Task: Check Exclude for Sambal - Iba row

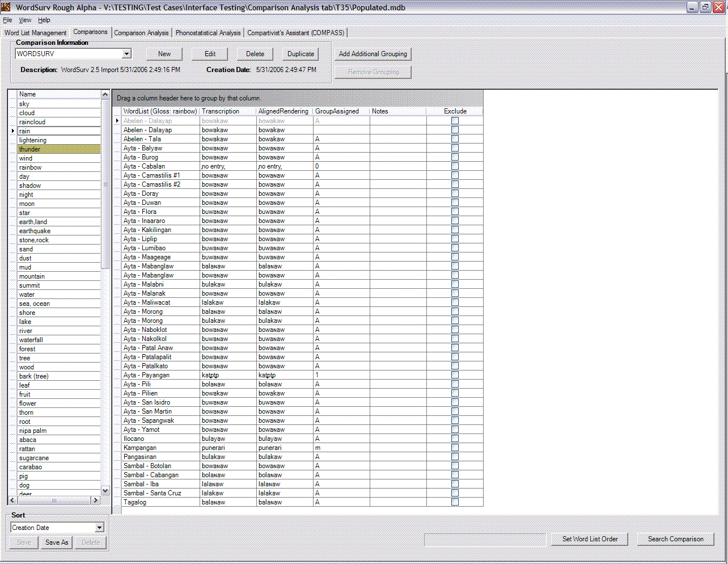Action: pyautogui.click(x=455, y=484)
